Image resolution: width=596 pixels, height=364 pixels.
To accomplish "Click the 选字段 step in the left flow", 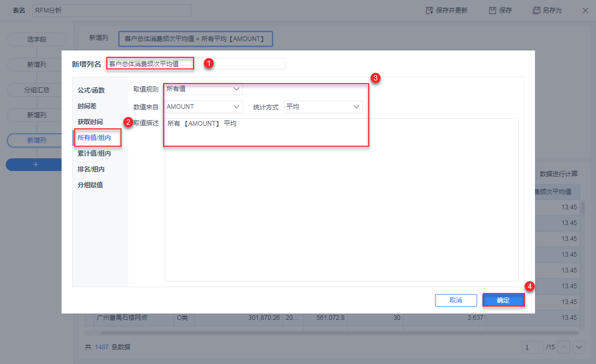I will tap(36, 39).
